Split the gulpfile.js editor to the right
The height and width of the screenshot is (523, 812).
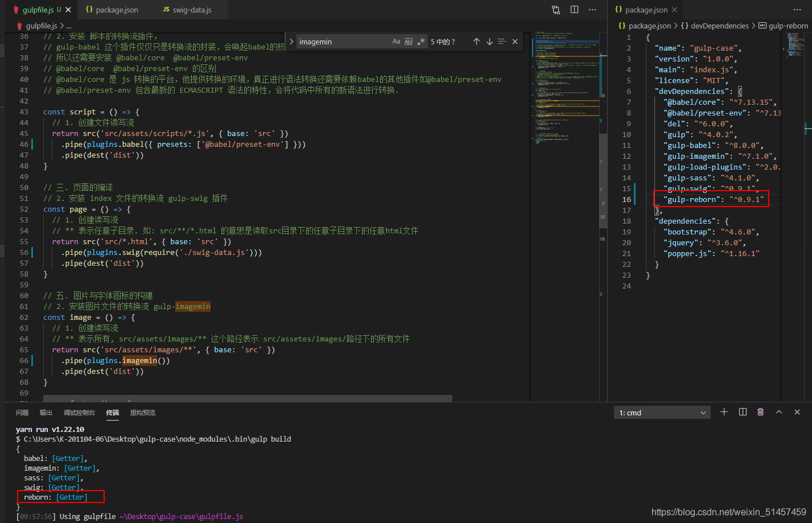574,10
